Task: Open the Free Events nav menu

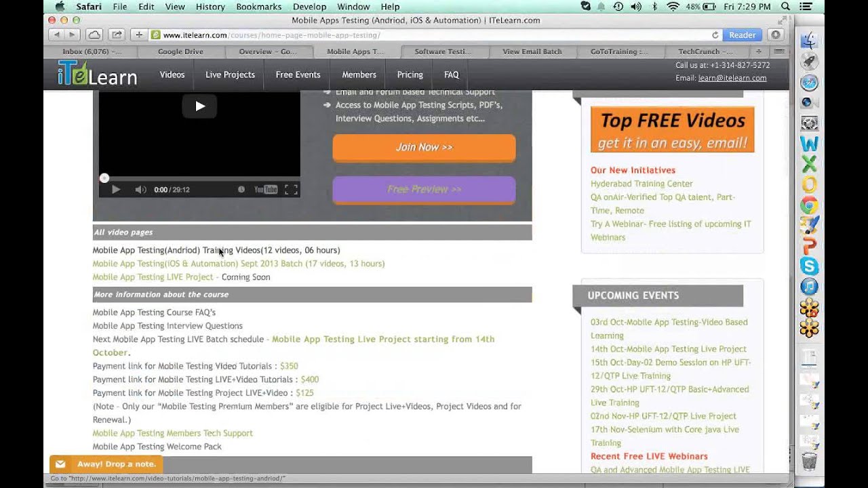Action: [298, 75]
